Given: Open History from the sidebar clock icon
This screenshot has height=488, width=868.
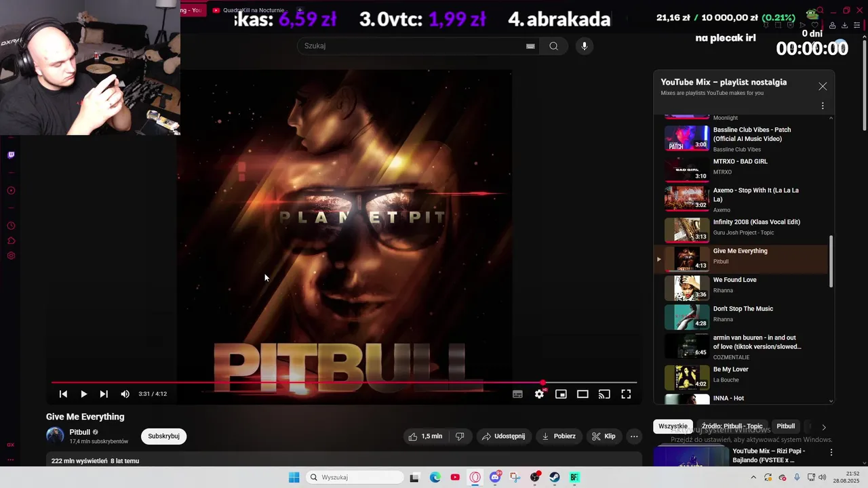Looking at the screenshot, I should 11,226.
